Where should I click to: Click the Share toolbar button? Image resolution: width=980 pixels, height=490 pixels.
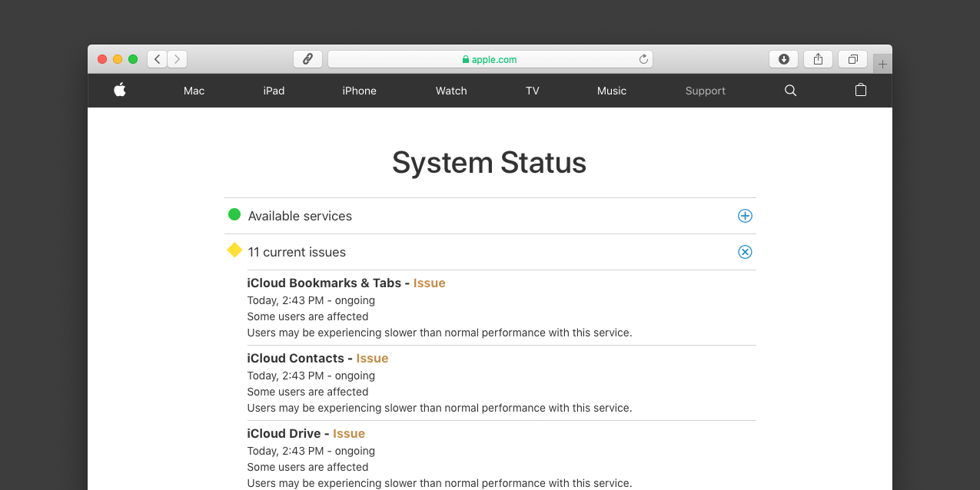click(818, 59)
